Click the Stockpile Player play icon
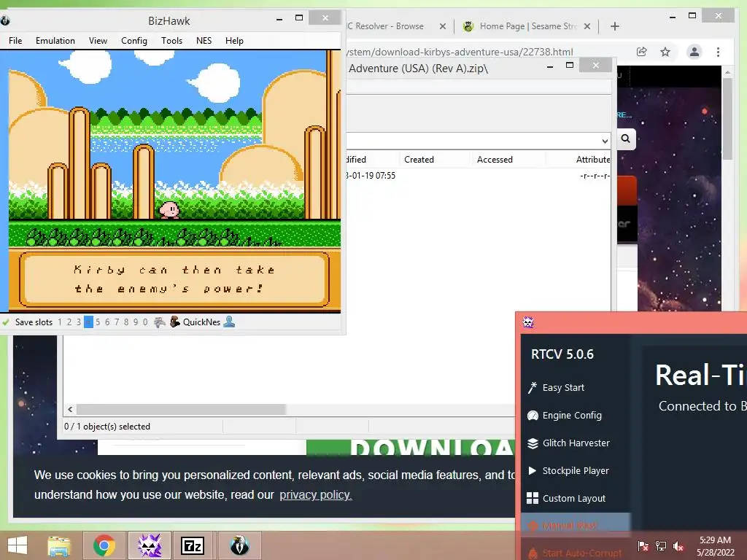Viewport: 747px width, 560px height. point(532,470)
